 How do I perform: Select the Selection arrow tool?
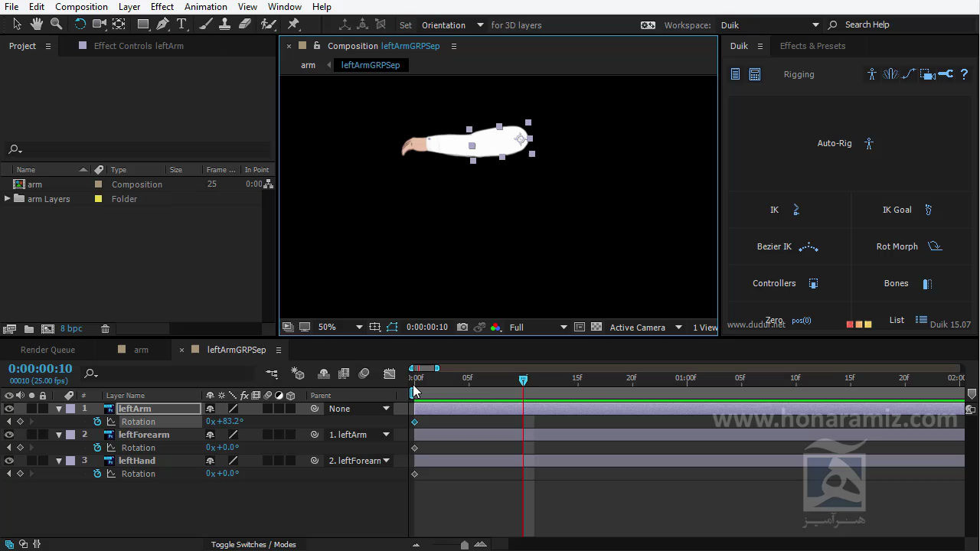tap(17, 24)
